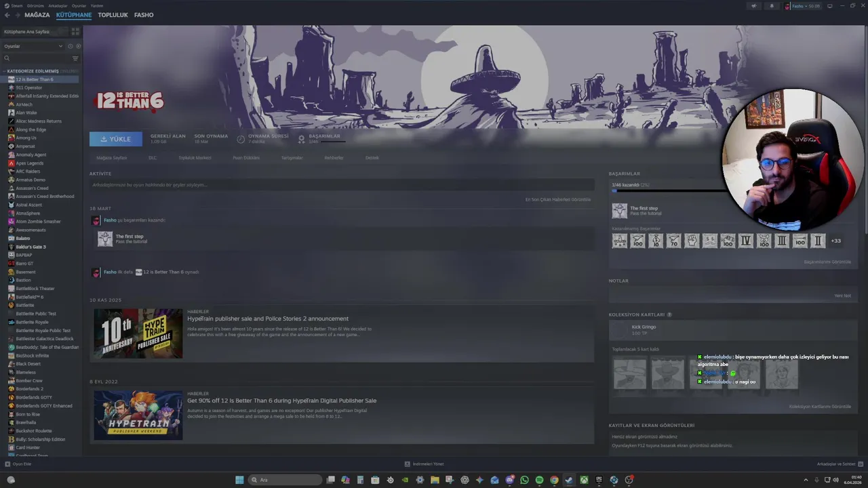Click the Windows Start button
Image resolution: width=868 pixels, height=488 pixels.
(239, 480)
